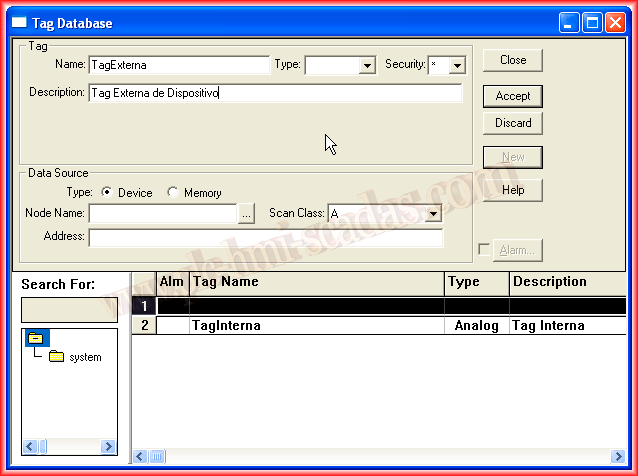Browse node name with ellipsis button

(247, 214)
